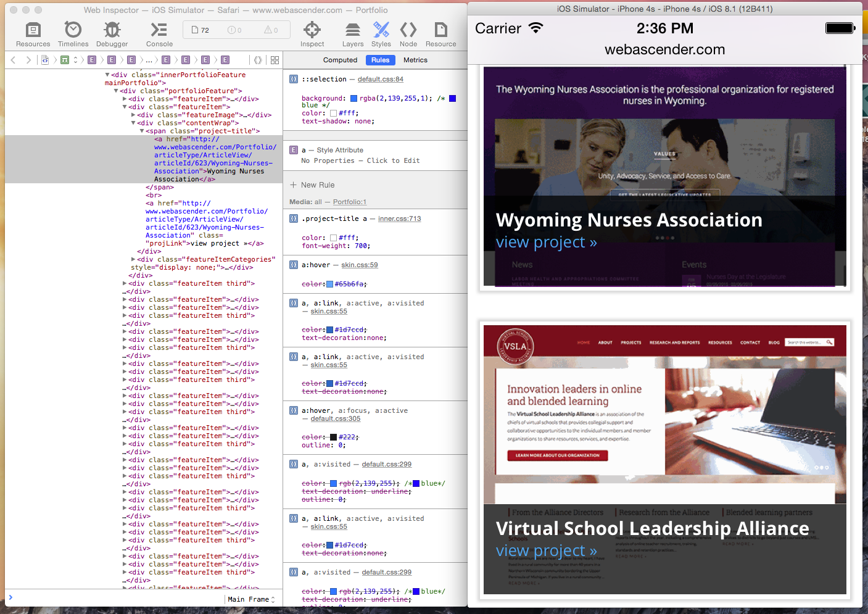The height and width of the screenshot is (614, 868).
Task: Select the <br> node in the DOM tree
Action: tap(154, 195)
